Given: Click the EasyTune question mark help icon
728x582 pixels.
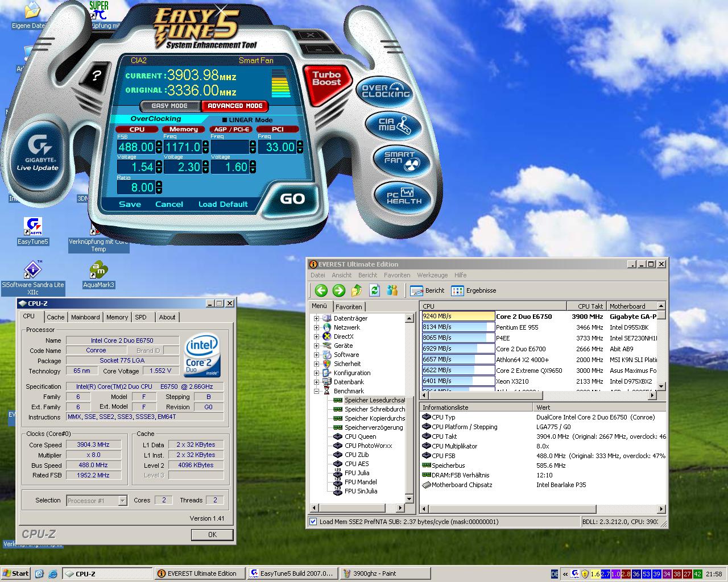Looking at the screenshot, I should (97, 76).
